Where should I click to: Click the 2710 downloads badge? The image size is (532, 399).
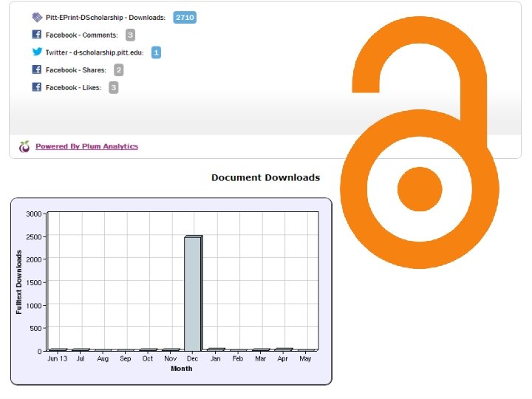(185, 17)
